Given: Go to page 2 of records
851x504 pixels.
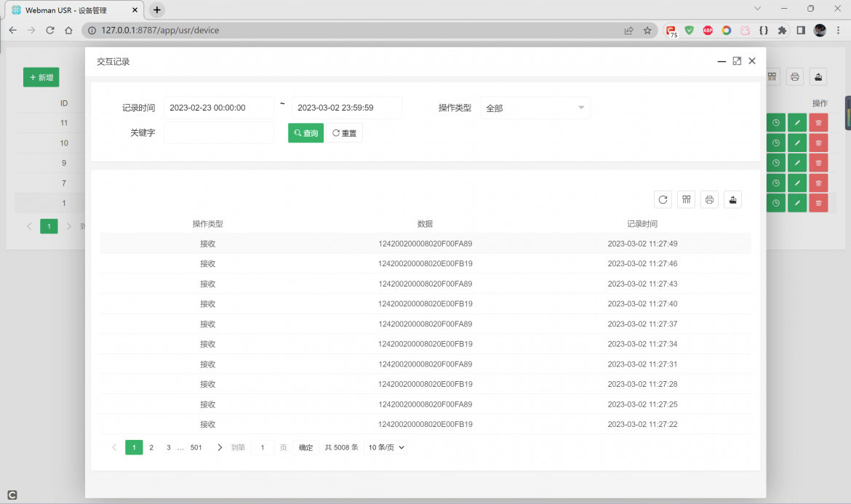Looking at the screenshot, I should 151,447.
